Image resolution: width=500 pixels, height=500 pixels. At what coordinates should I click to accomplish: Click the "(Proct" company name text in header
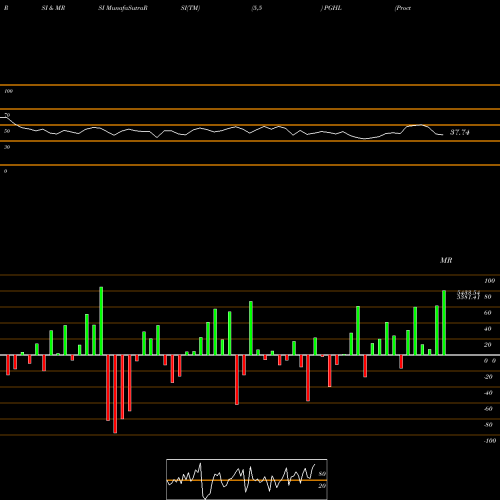[x=403, y=8]
